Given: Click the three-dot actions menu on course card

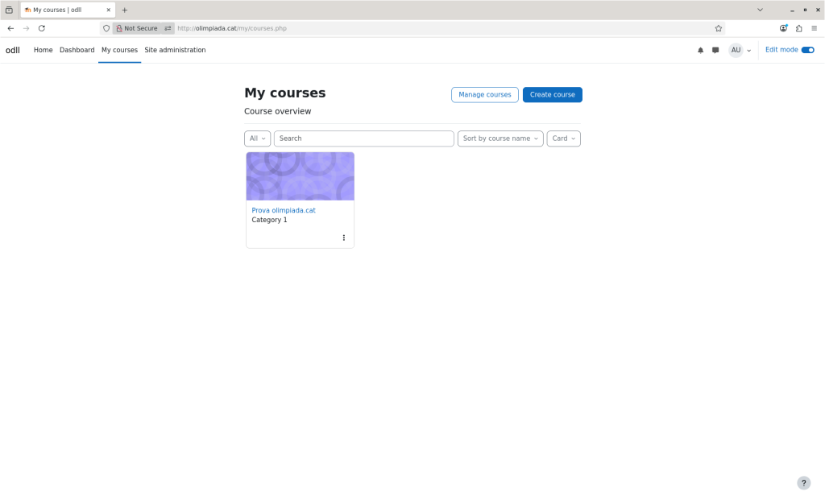Looking at the screenshot, I should tap(344, 238).
